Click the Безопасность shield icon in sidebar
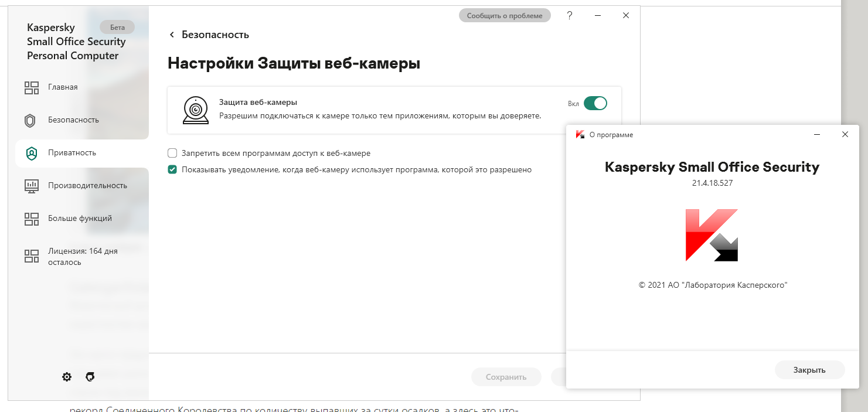This screenshot has height=412, width=868. (x=30, y=120)
